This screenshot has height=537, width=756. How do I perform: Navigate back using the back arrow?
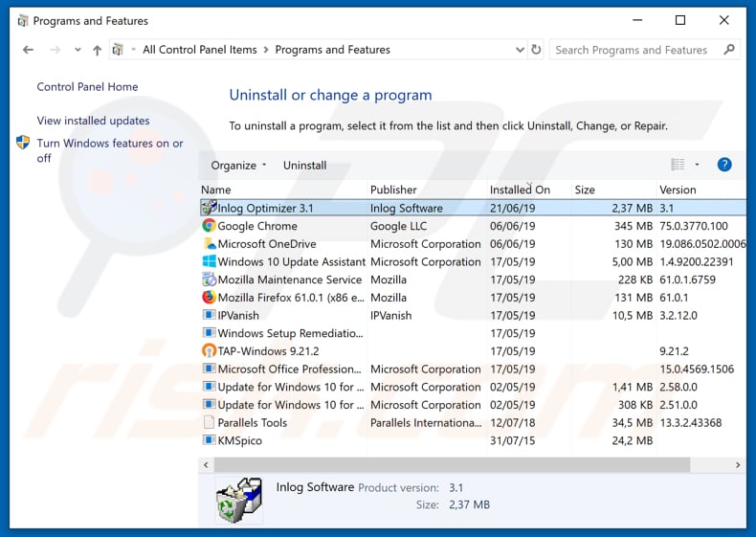pos(28,50)
